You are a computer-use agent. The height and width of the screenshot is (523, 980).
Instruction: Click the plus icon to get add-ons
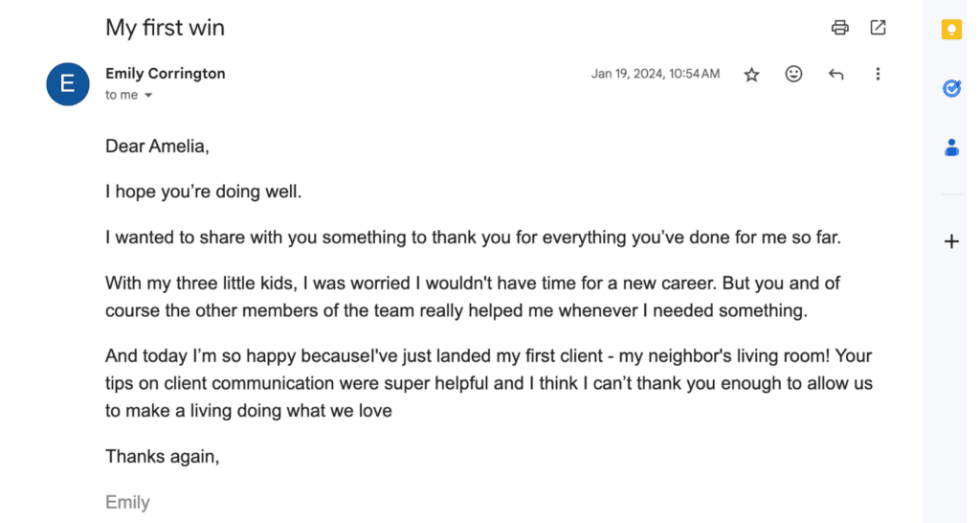[951, 241]
